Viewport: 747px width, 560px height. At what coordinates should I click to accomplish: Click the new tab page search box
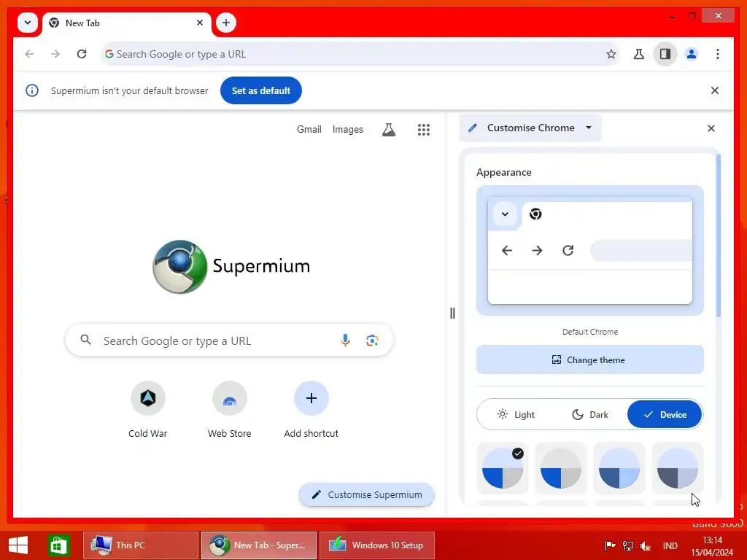[x=229, y=341]
